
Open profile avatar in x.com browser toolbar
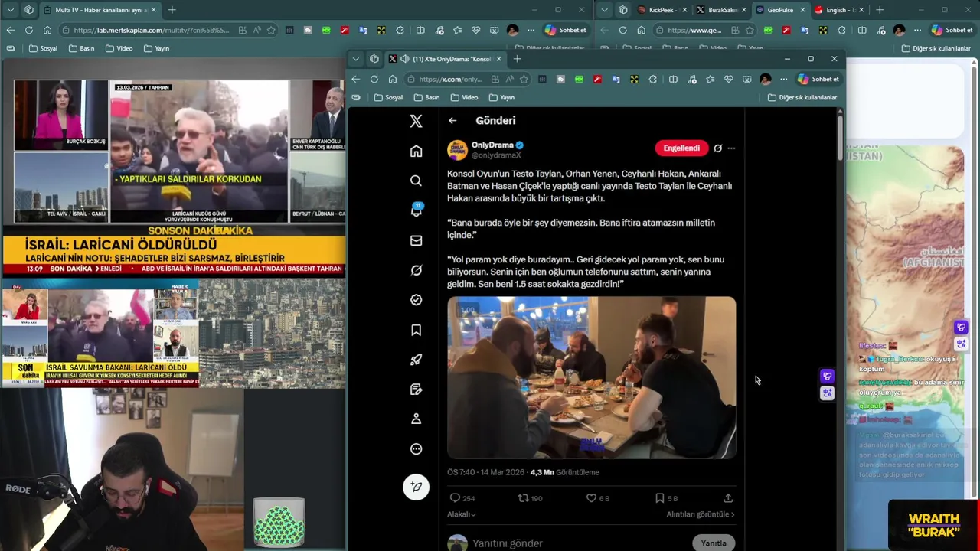pyautogui.click(x=765, y=80)
